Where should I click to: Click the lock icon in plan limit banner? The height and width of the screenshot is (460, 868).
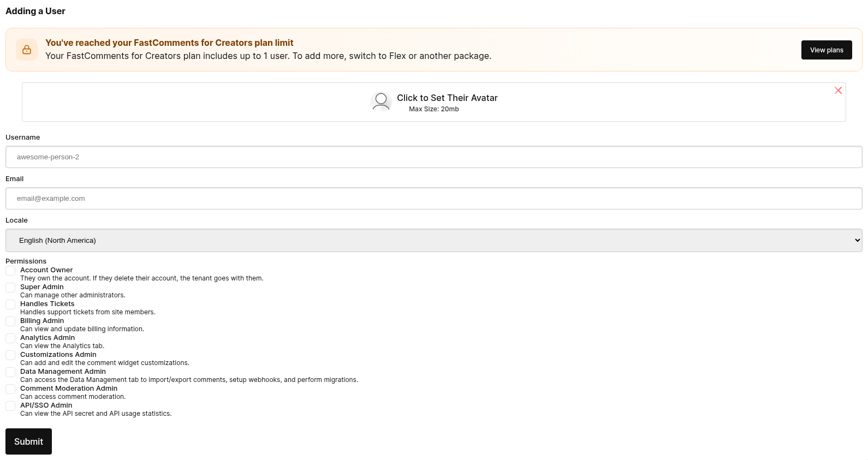tap(27, 50)
